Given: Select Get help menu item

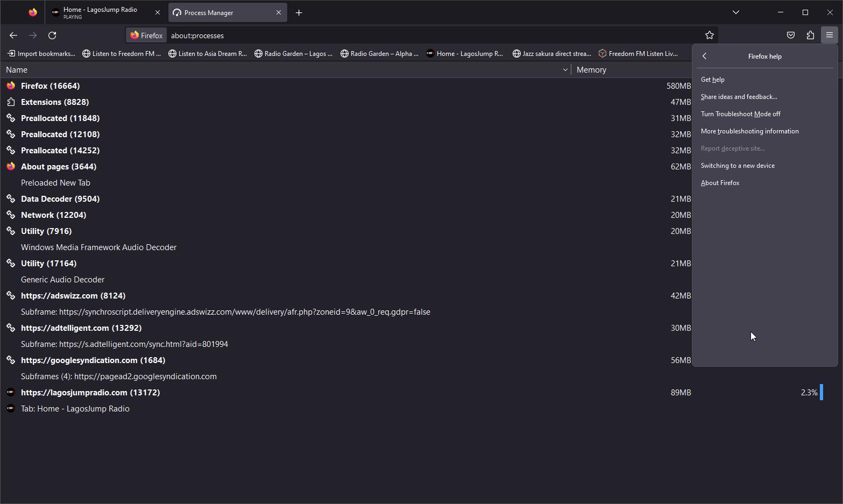Looking at the screenshot, I should click(x=764, y=80).
